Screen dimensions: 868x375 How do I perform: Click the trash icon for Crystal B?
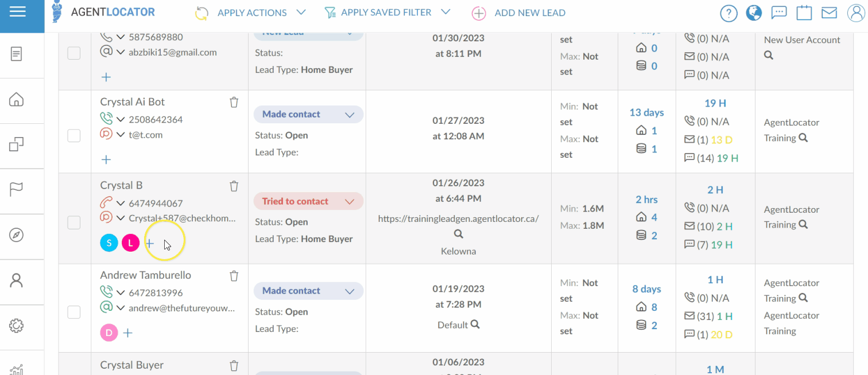tap(234, 186)
